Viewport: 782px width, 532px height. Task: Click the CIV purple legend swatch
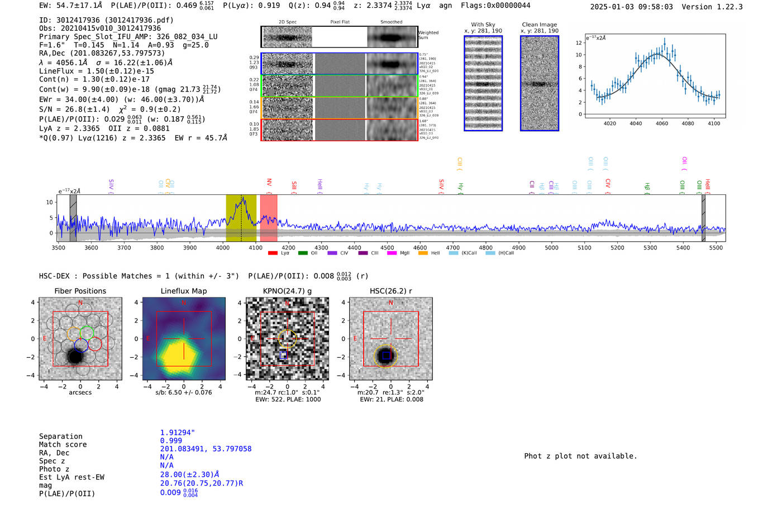[332, 253]
